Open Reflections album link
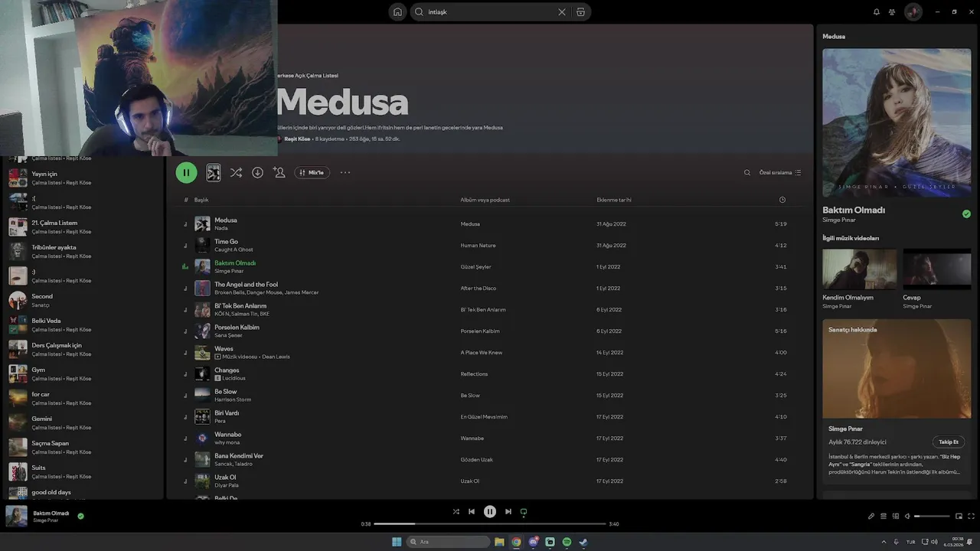Image resolution: width=980 pixels, height=551 pixels. click(x=474, y=374)
